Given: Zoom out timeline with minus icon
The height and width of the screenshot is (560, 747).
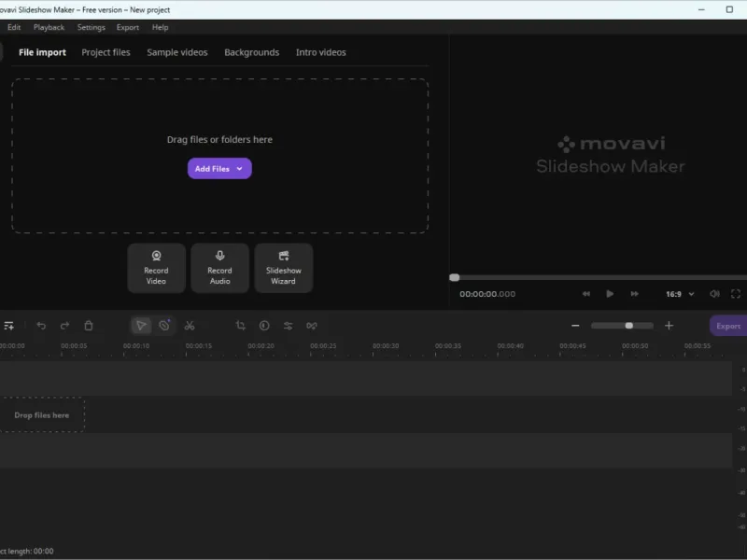Looking at the screenshot, I should (x=575, y=326).
